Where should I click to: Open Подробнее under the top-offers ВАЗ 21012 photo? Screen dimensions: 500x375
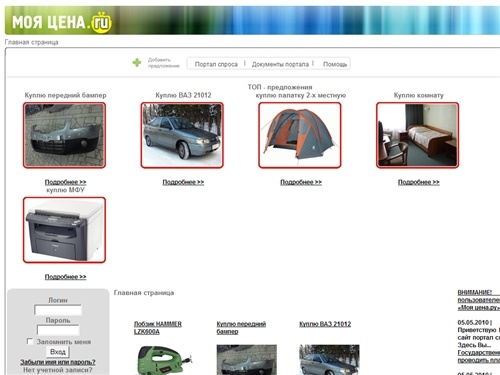tap(183, 182)
